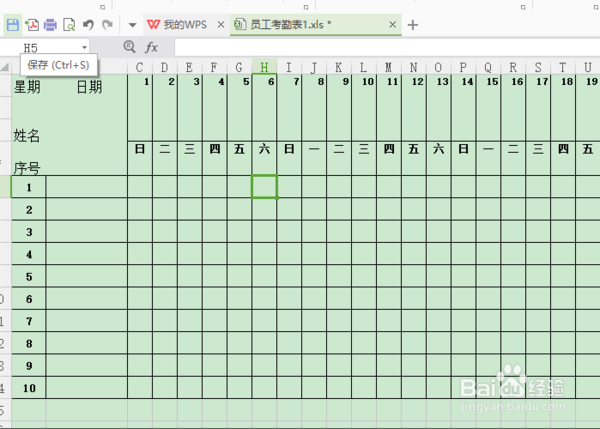Close the 员工考勤表1.xls tab
This screenshot has height=429, width=600.
point(392,25)
